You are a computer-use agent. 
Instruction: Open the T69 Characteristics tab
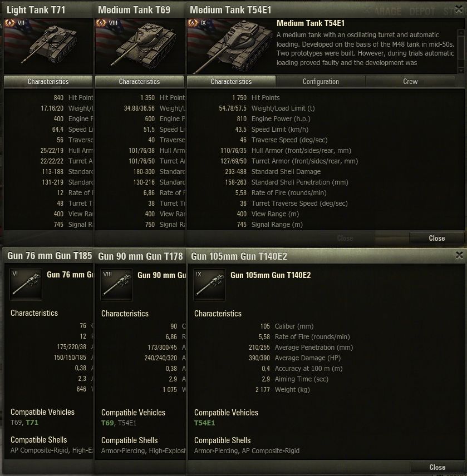tap(140, 81)
